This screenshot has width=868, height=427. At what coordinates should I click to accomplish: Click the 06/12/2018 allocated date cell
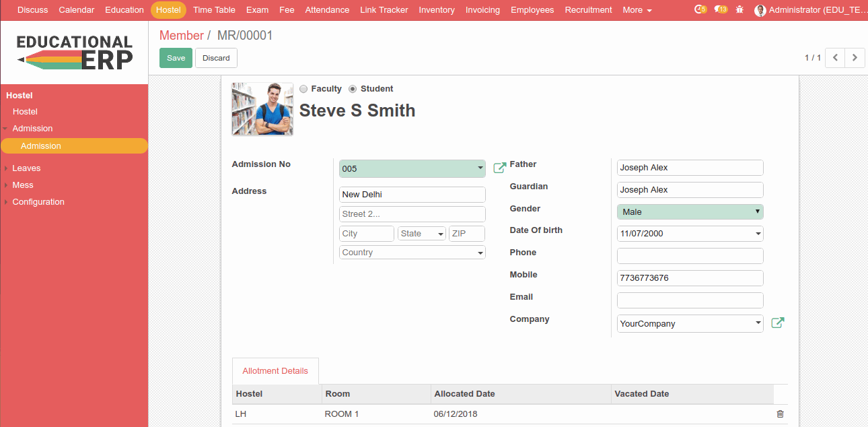[x=521, y=414]
